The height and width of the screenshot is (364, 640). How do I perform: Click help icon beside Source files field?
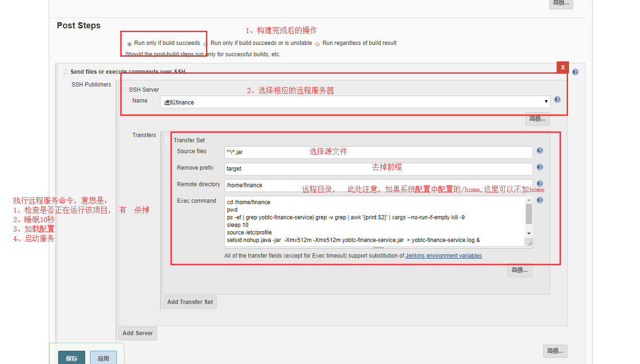click(x=540, y=151)
